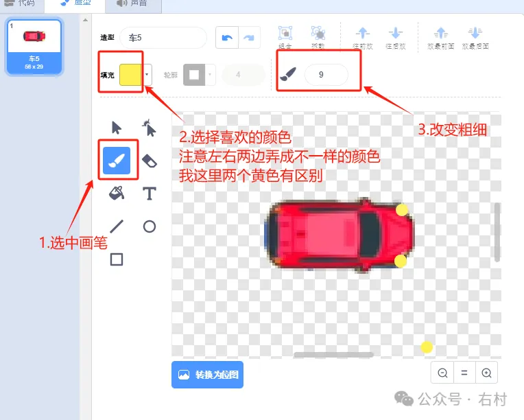Select the arrow Select tool
This screenshot has height=420, width=524.
[117, 128]
